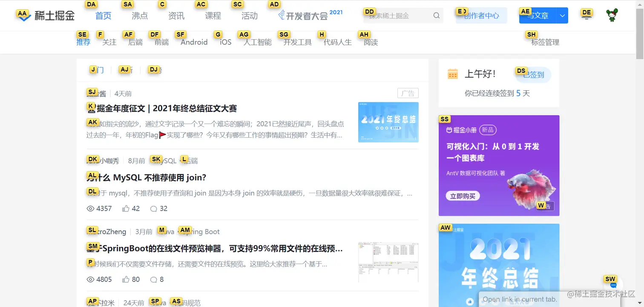The height and width of the screenshot is (307, 644).
Task: Open article 掘金年度征文 2021年终总结征文大赛
Action: pos(162,108)
